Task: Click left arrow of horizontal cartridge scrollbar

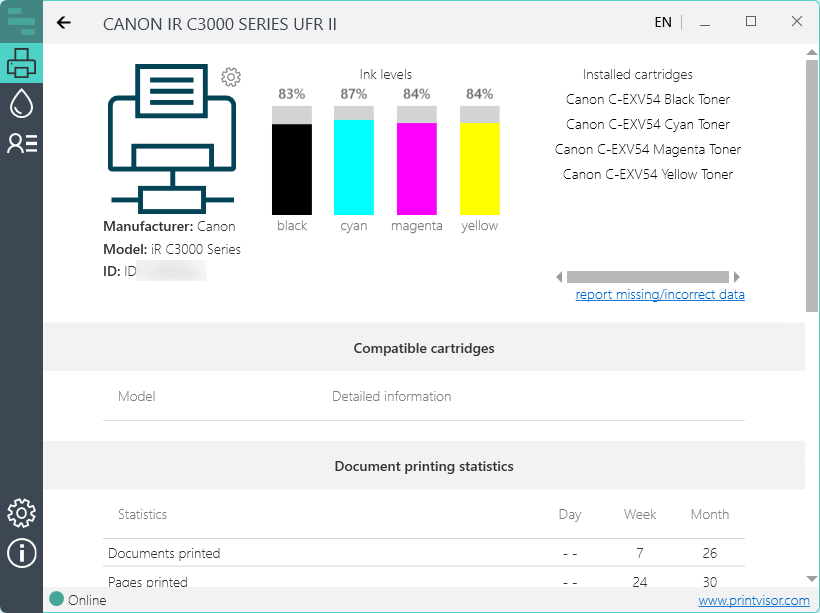Action: (560, 277)
